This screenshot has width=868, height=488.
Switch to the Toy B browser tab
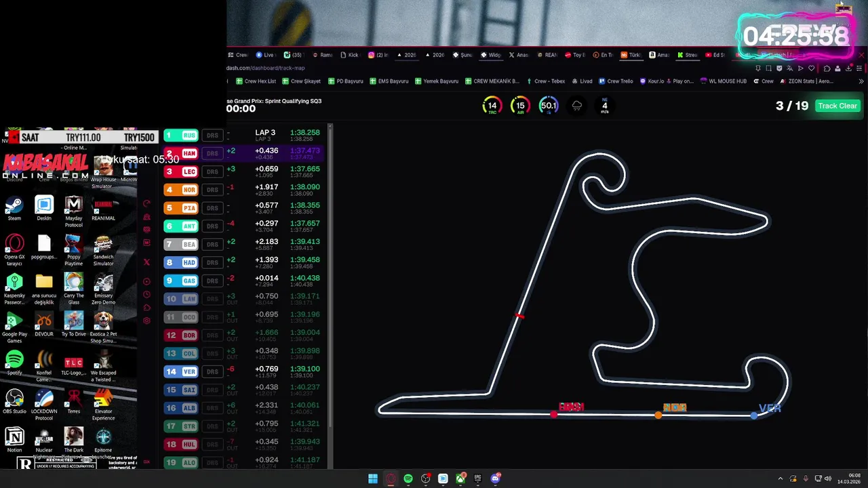click(x=575, y=55)
